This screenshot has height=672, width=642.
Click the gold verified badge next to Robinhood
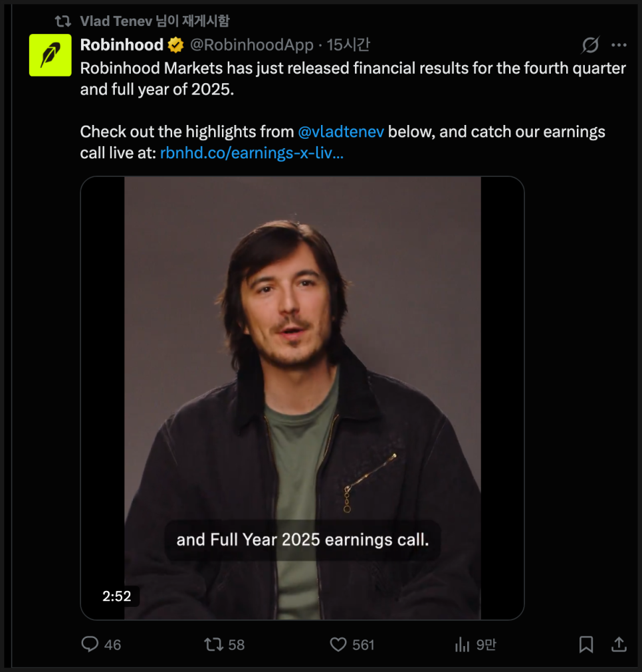175,45
